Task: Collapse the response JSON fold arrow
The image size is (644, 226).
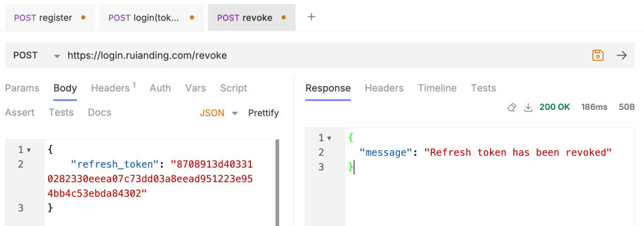Action: tap(329, 138)
